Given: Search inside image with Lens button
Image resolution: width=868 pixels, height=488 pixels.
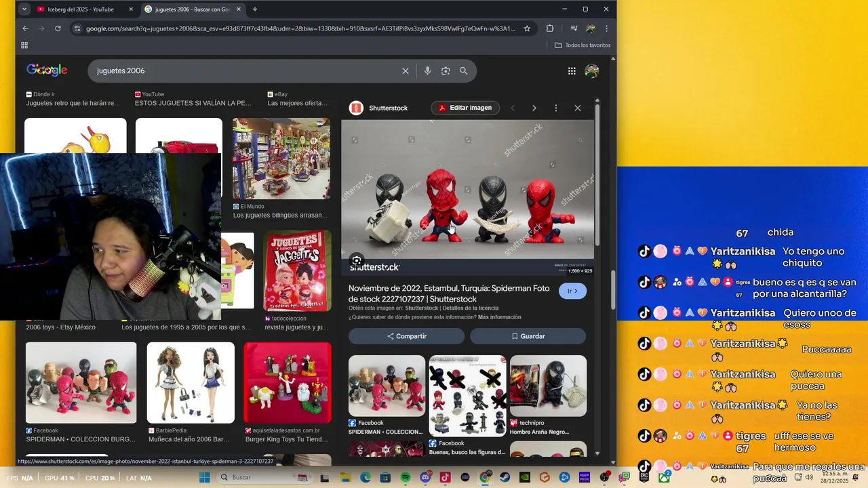Looking at the screenshot, I should tap(357, 261).
